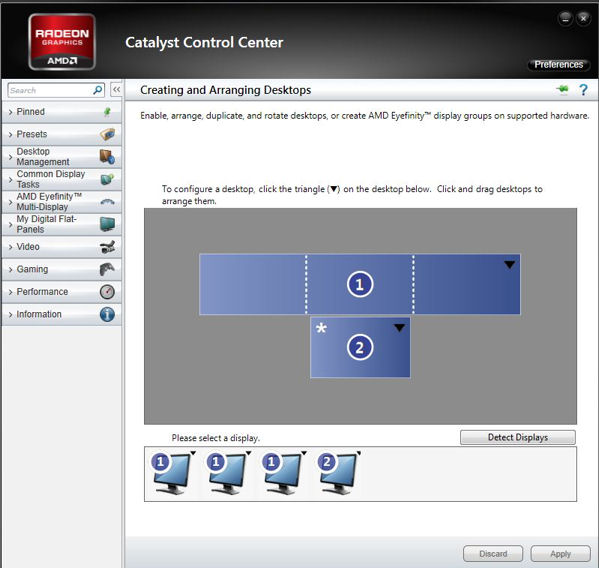Click the Information blue i icon
The height and width of the screenshot is (568, 599).
click(x=107, y=314)
